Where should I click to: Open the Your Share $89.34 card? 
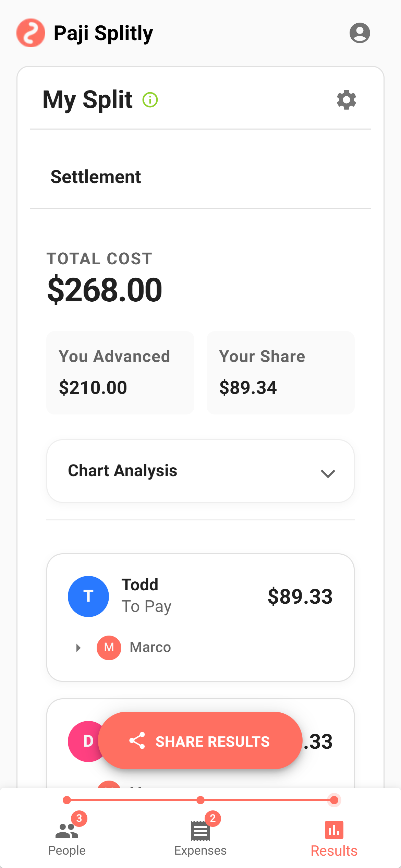[280, 373]
